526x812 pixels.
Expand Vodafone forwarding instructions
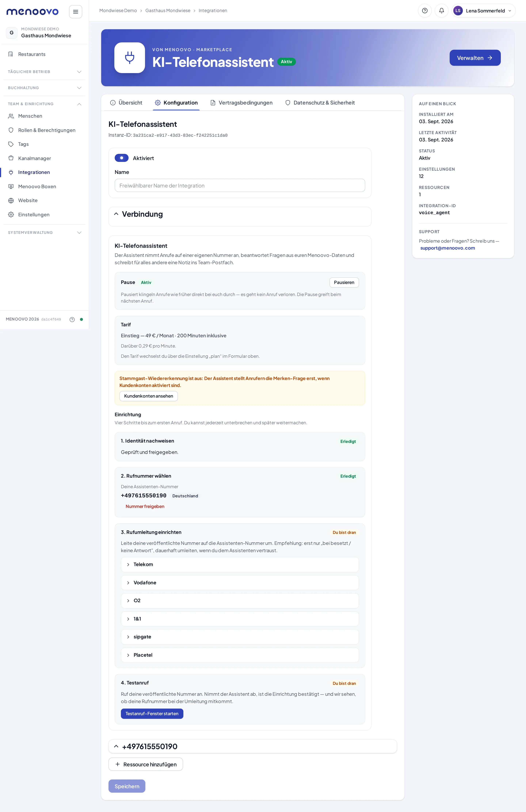tap(240, 582)
